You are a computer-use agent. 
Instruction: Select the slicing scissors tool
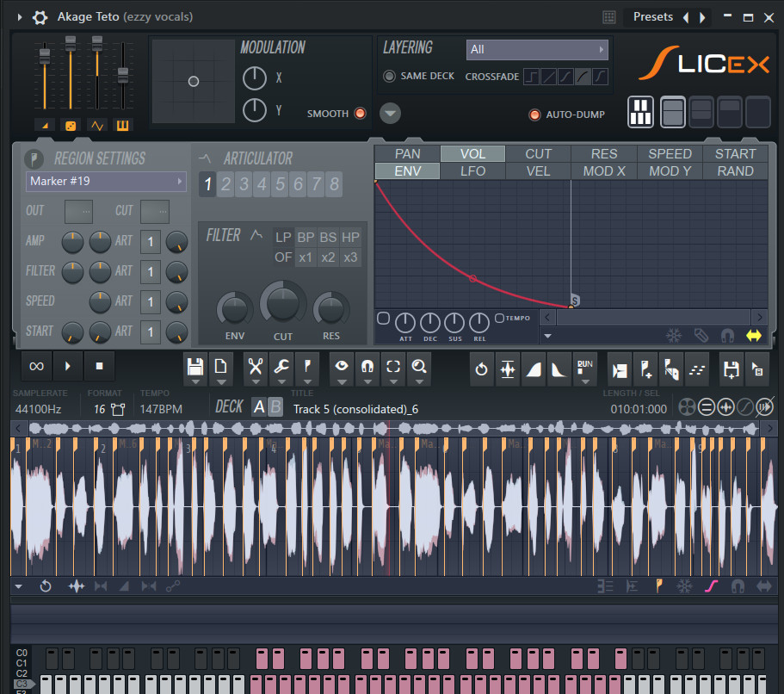point(255,368)
